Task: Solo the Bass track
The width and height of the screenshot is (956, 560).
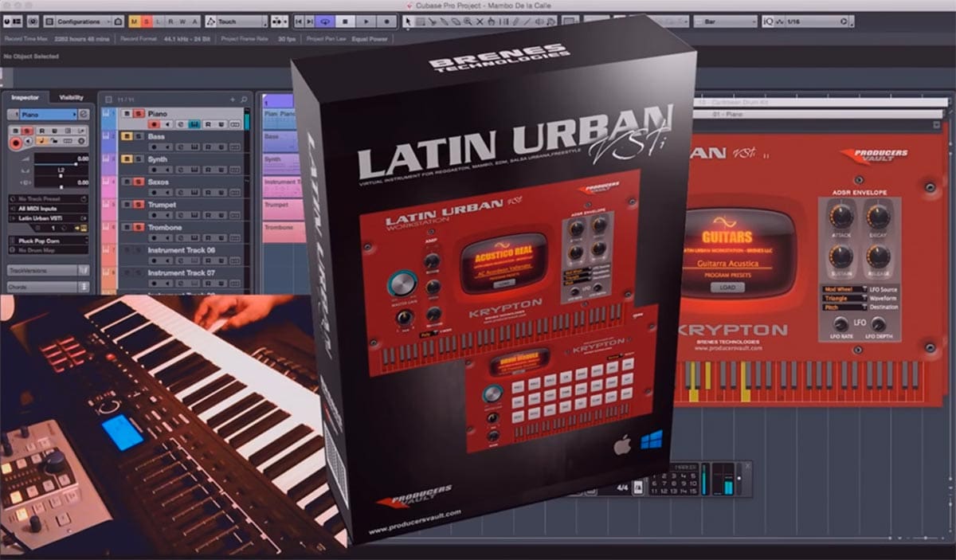Action: [138, 137]
